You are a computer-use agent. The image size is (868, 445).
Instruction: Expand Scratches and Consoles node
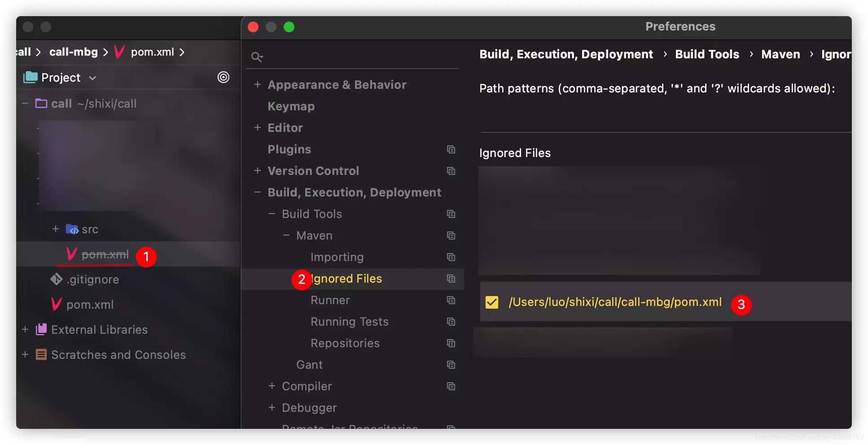pos(25,354)
